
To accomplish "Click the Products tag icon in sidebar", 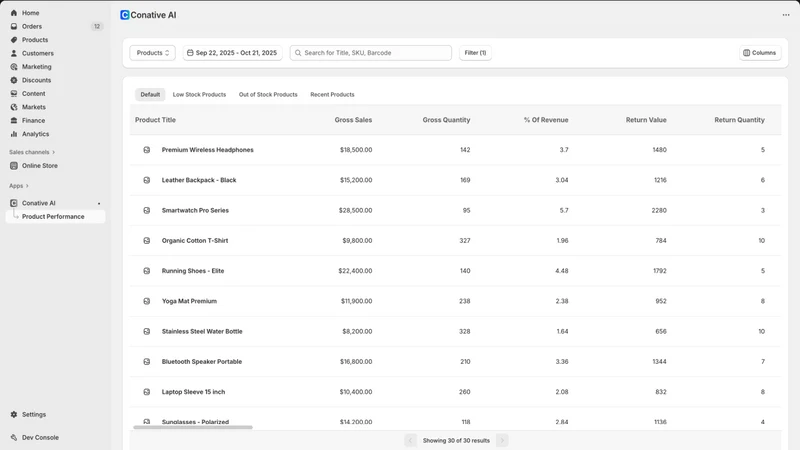I will 14,40.
